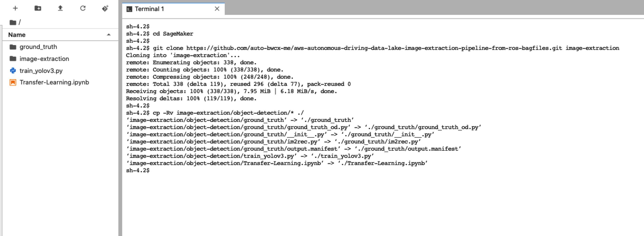Create a new folder with the toolbar icon
This screenshot has width=644, height=236.
click(x=38, y=8)
